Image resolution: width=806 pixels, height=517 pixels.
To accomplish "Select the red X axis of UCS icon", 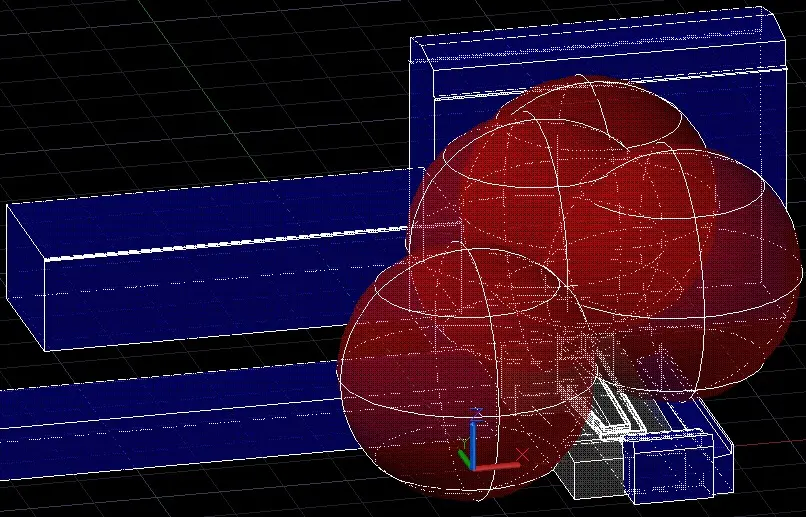I will (497, 466).
